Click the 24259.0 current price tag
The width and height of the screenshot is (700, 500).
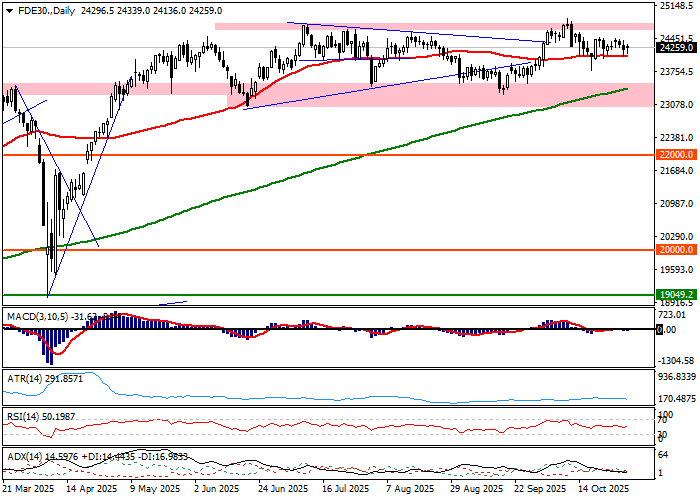point(676,47)
